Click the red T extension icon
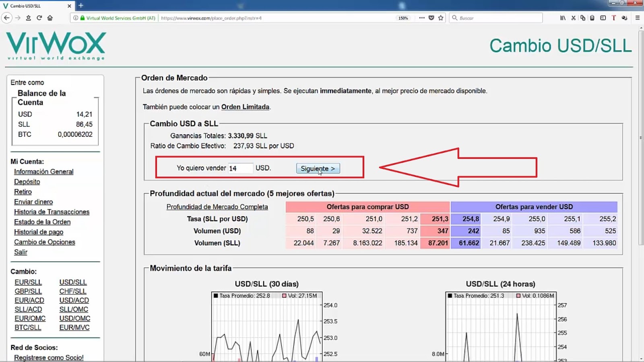The height and width of the screenshot is (362, 644). (614, 18)
